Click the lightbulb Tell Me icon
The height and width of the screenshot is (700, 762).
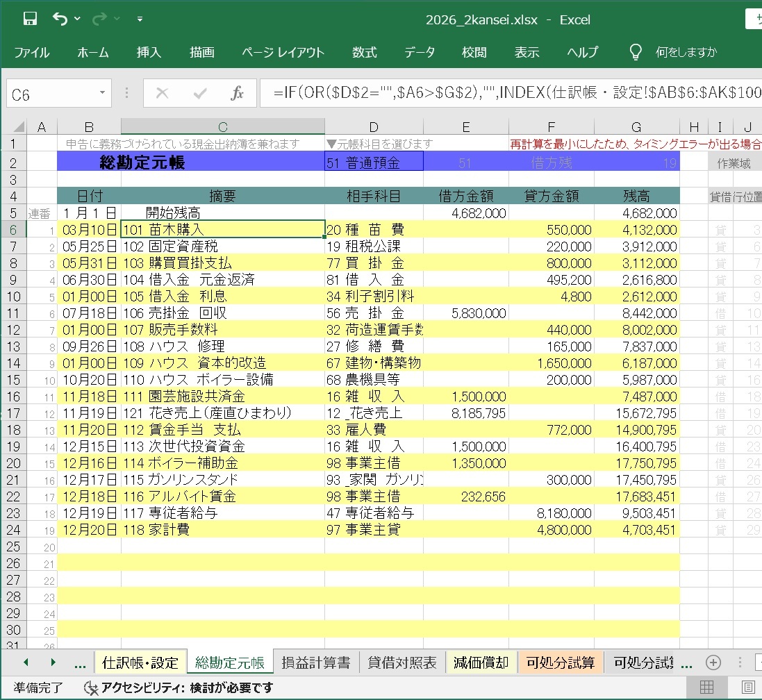click(635, 52)
